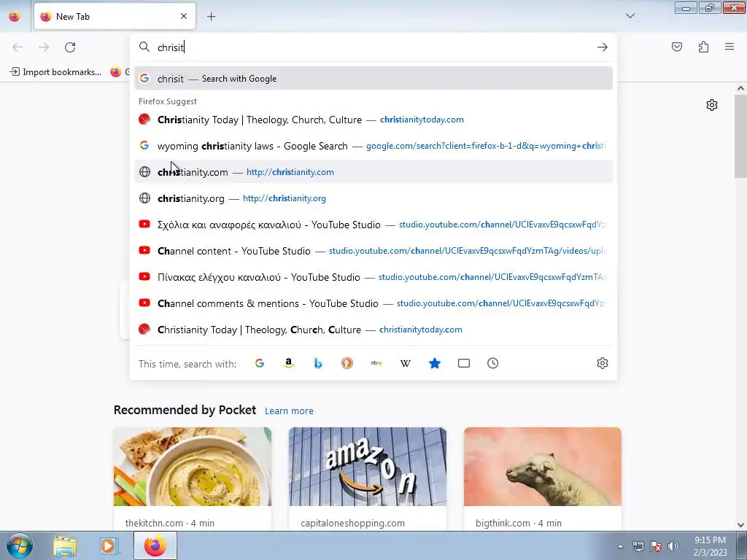The height and width of the screenshot is (560, 747).
Task: Search this time with DuckDuckGo icon
Action: tap(347, 363)
